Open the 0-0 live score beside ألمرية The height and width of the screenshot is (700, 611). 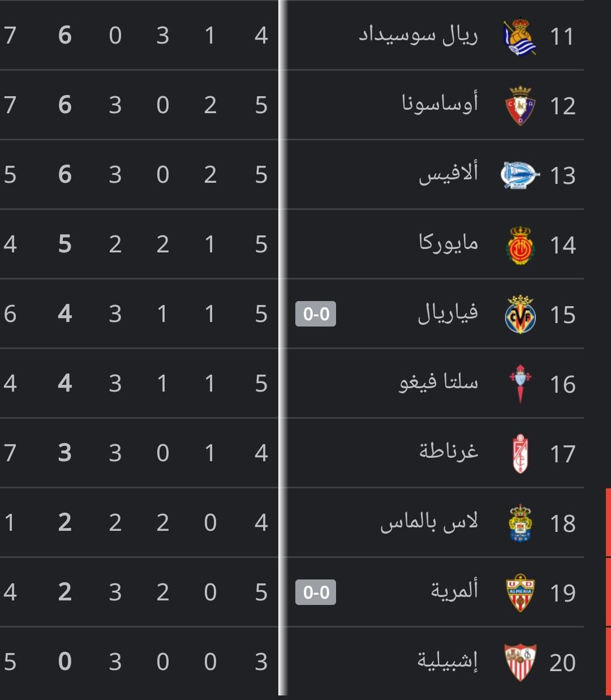pos(316,592)
